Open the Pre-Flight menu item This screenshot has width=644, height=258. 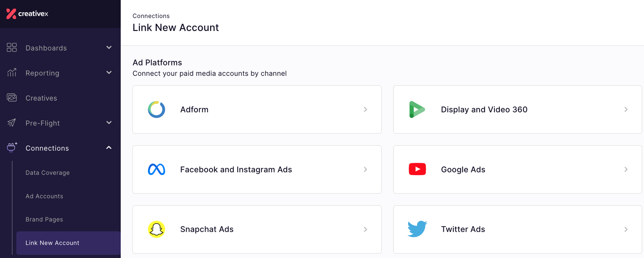click(x=60, y=123)
